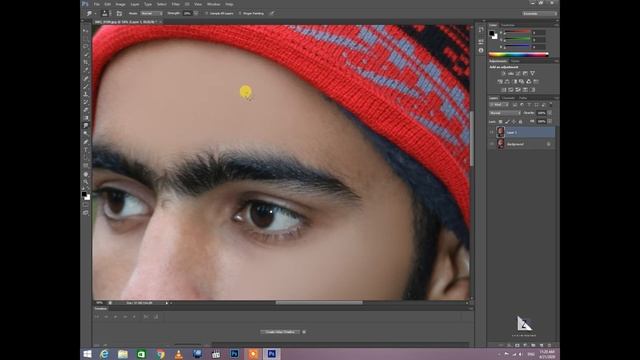Add a Photo Filter adjustment
This screenshot has width=640, height=360.
point(521,81)
